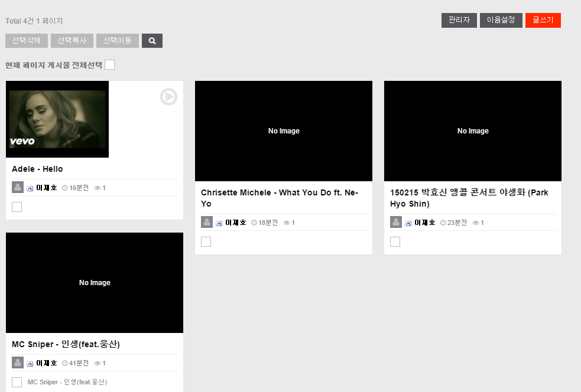Image resolution: width=581 pixels, height=392 pixels.
Task: Click the No Image thumbnail of 박효신 post
Action: (473, 131)
